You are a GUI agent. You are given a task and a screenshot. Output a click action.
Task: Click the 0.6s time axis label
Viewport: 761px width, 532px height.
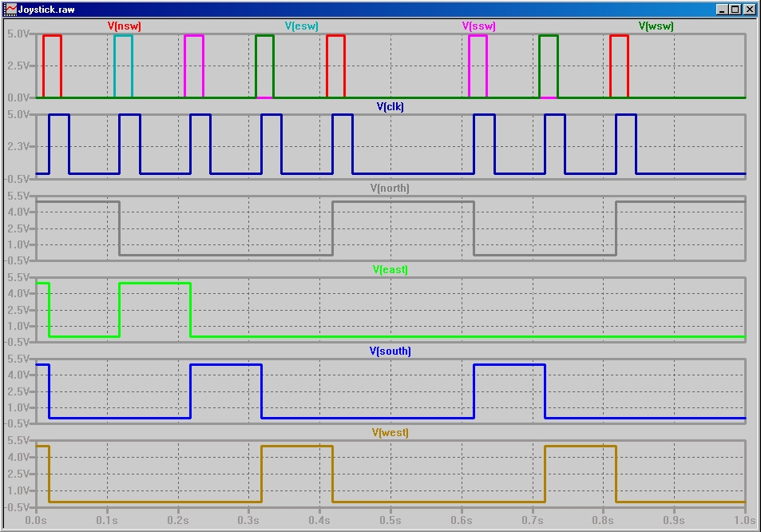461,521
